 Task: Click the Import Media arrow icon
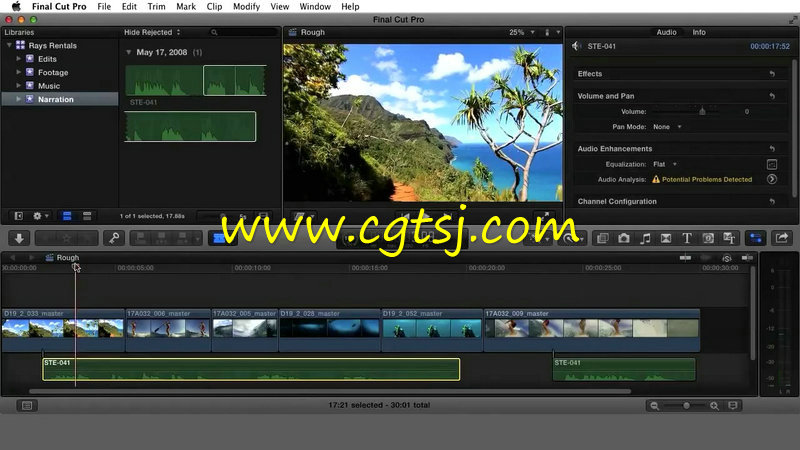(19, 238)
